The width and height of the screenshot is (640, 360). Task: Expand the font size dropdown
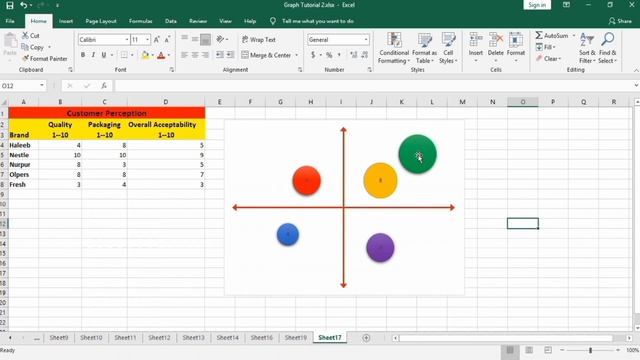coord(147,40)
